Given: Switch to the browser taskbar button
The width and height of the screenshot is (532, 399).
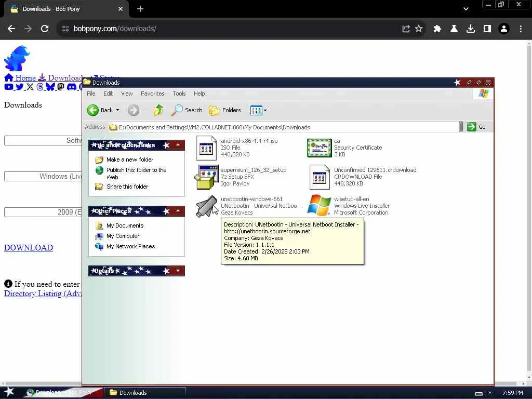Looking at the screenshot, I should tap(63, 393).
